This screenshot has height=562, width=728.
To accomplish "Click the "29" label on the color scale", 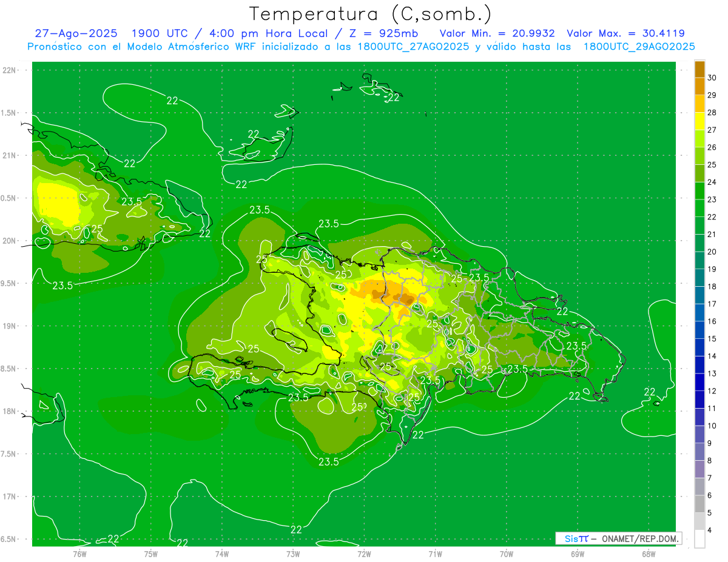I will point(712,95).
